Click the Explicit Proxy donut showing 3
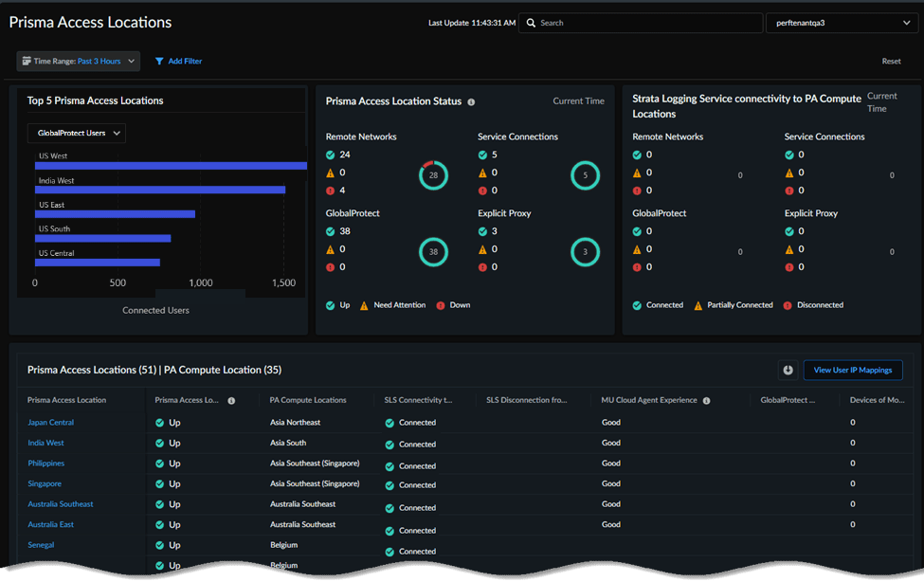The height and width of the screenshot is (582, 924). (585, 252)
